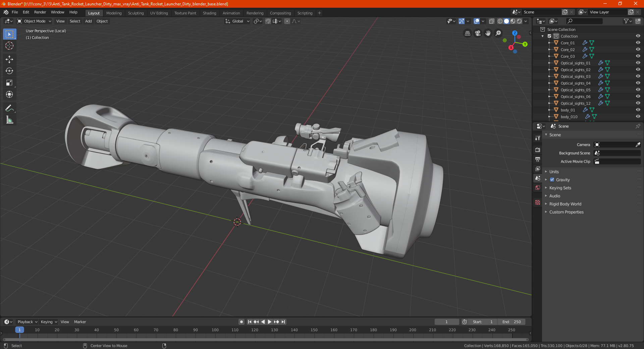Image resolution: width=644 pixels, height=349 pixels.
Task: Switch to wireframe viewport shading
Action: pyautogui.click(x=500, y=21)
